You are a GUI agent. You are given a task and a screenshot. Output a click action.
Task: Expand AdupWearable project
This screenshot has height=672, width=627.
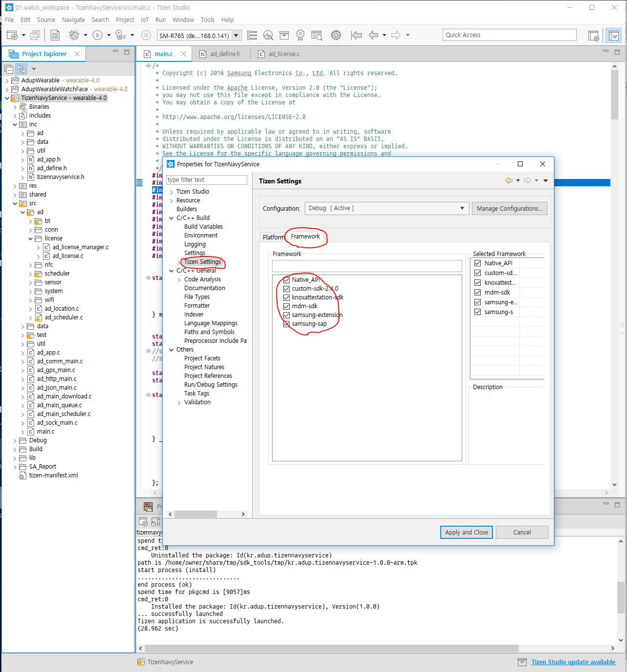point(7,80)
